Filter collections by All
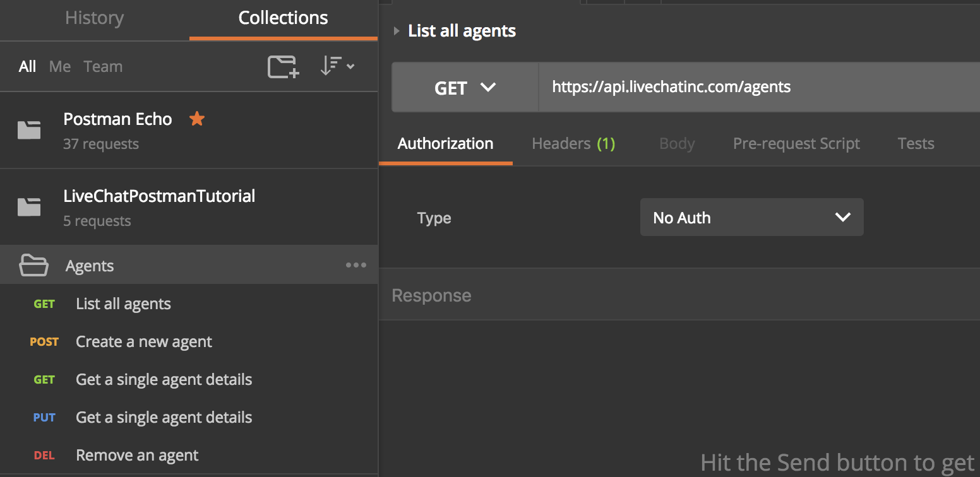This screenshot has width=980, height=477. [27, 66]
